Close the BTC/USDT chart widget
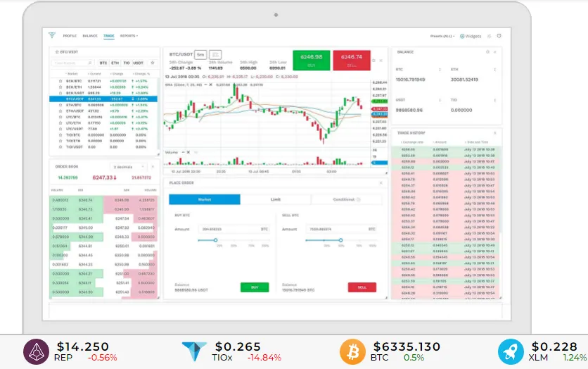Viewport: 588px width, 369px height. tap(381, 61)
